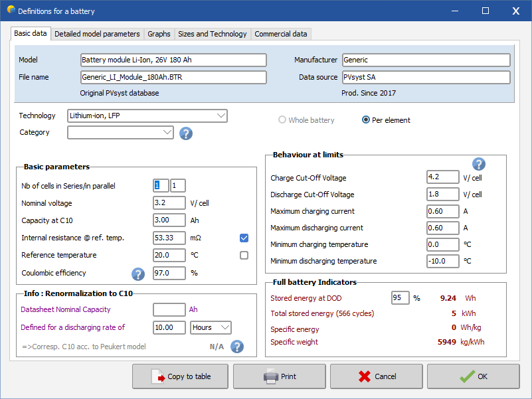Screen dimensions: 532x399
Task: Click the 'Specific energy' label
Action: [x=295, y=329]
